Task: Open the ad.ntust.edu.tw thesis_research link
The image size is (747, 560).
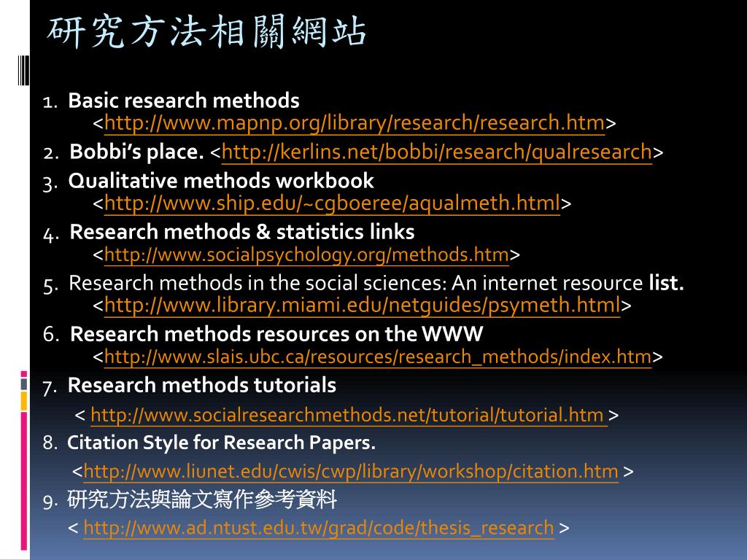Action: [319, 528]
